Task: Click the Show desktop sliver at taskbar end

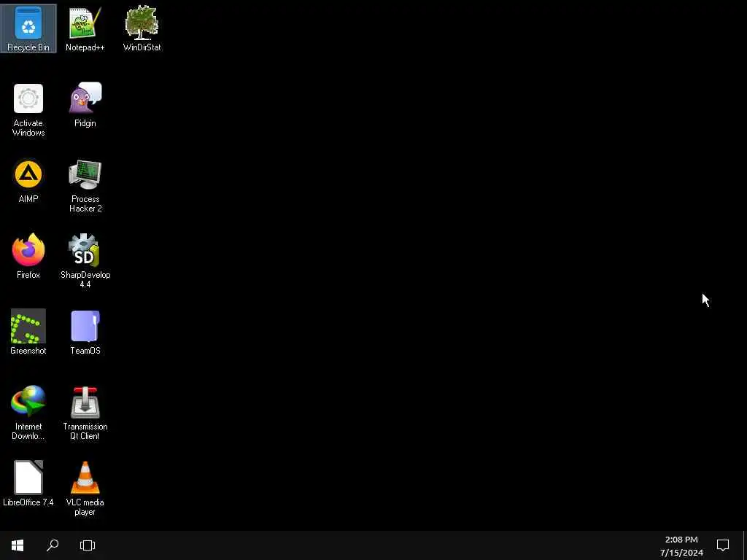Action: coord(745,545)
